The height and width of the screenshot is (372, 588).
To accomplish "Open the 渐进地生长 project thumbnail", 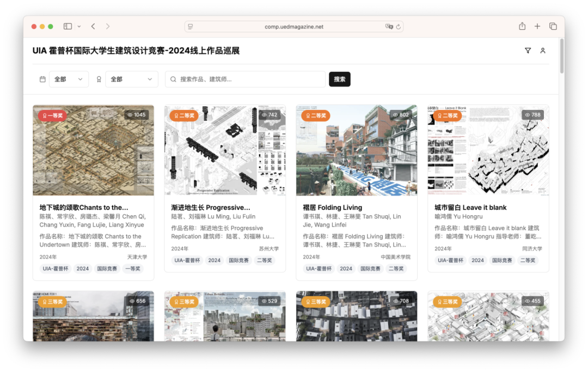I will coord(225,150).
